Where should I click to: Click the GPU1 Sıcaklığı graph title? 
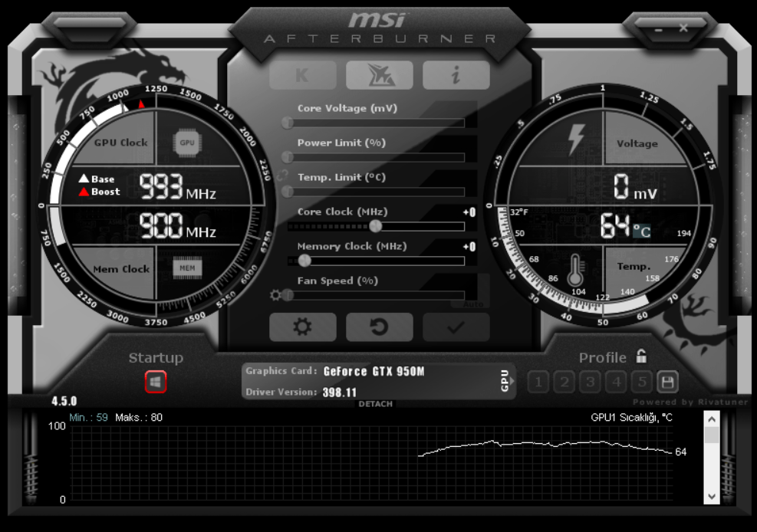(631, 418)
